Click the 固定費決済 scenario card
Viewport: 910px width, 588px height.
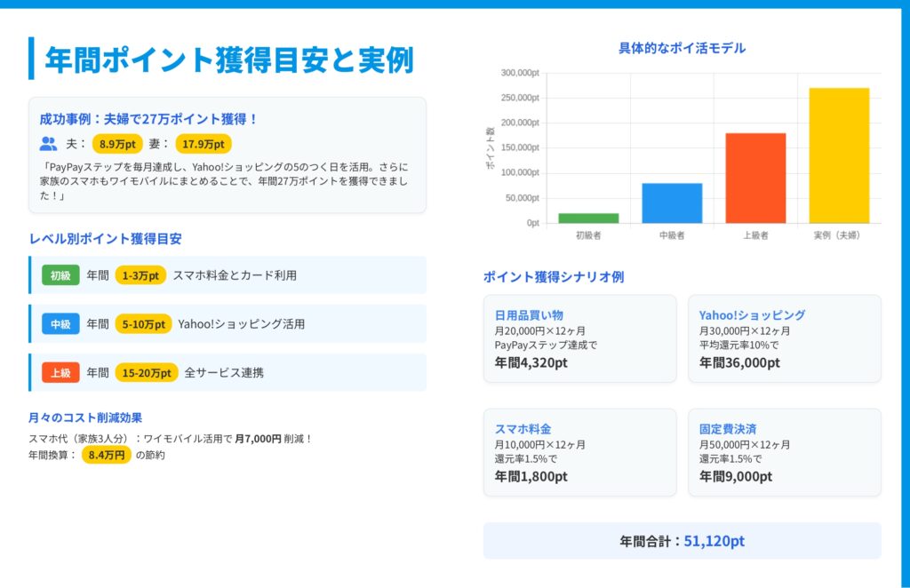click(x=784, y=452)
